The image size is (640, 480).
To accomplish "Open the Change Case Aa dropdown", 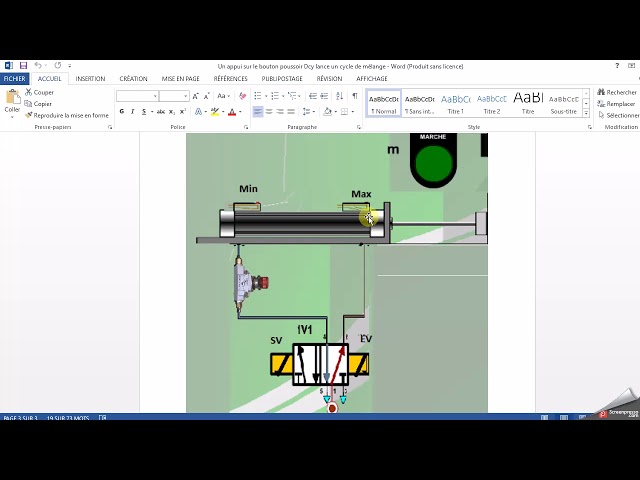I will tap(223, 96).
